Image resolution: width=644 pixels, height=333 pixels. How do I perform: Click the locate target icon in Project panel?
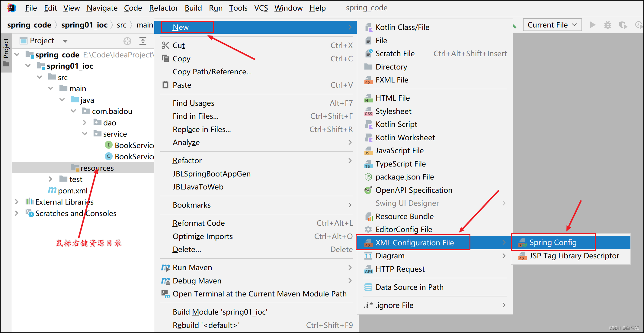tap(127, 41)
